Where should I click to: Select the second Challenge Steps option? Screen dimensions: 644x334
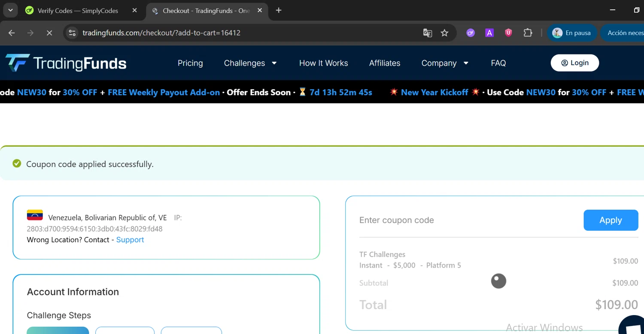pyautogui.click(x=125, y=330)
